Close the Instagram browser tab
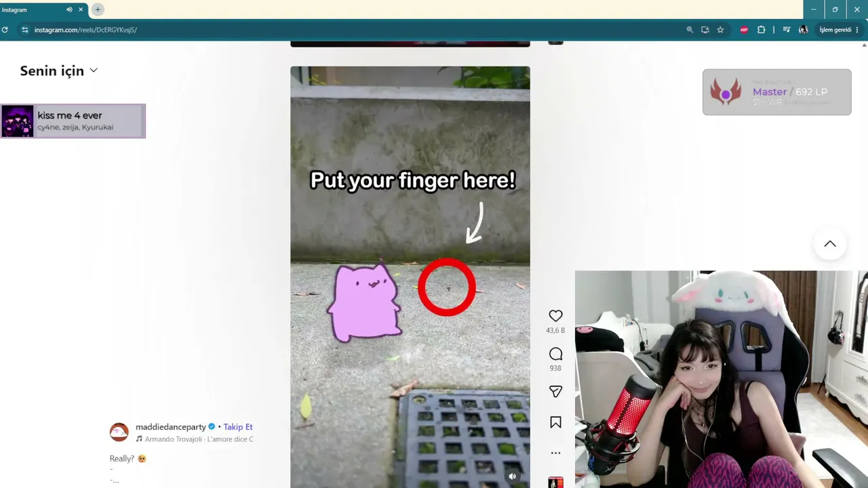The width and height of the screenshot is (868, 488). coord(81,9)
